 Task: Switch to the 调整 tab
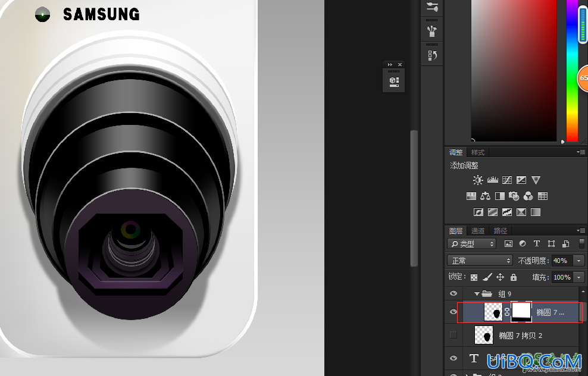click(456, 152)
